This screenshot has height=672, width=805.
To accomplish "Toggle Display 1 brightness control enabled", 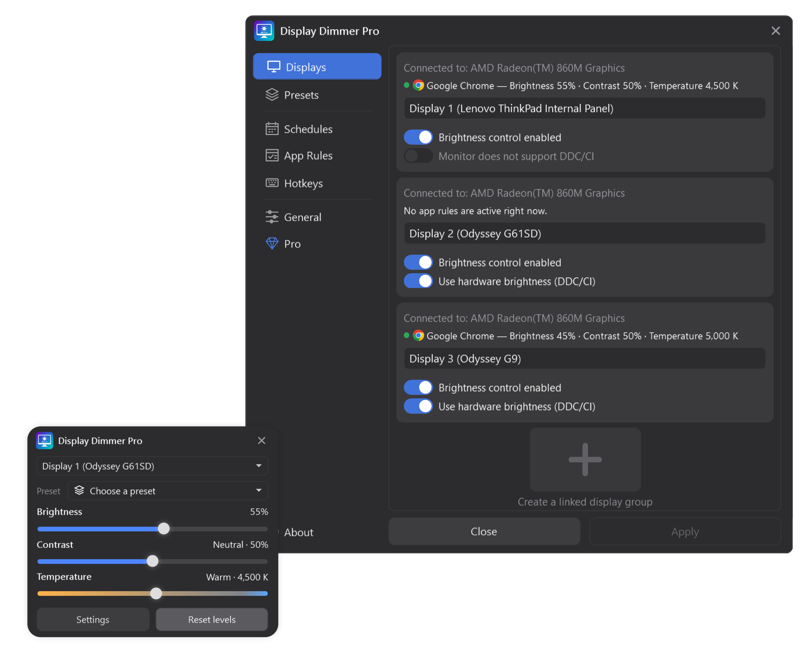I will point(418,137).
